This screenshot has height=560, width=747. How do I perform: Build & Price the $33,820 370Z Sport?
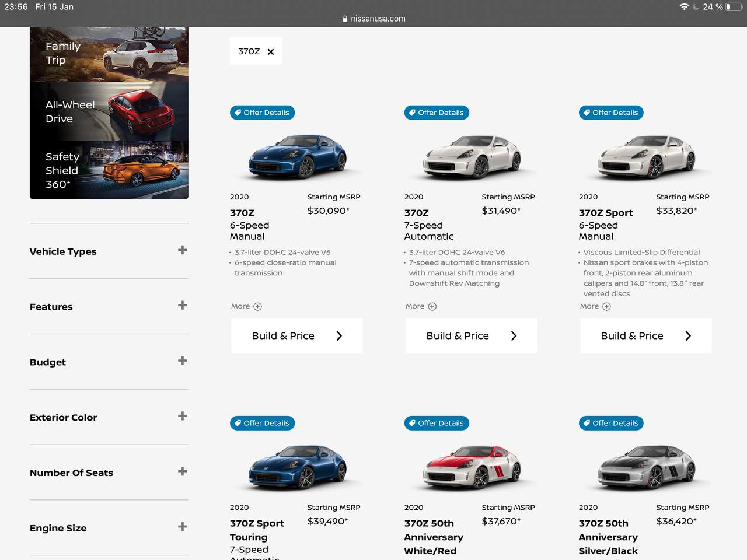pos(645,335)
